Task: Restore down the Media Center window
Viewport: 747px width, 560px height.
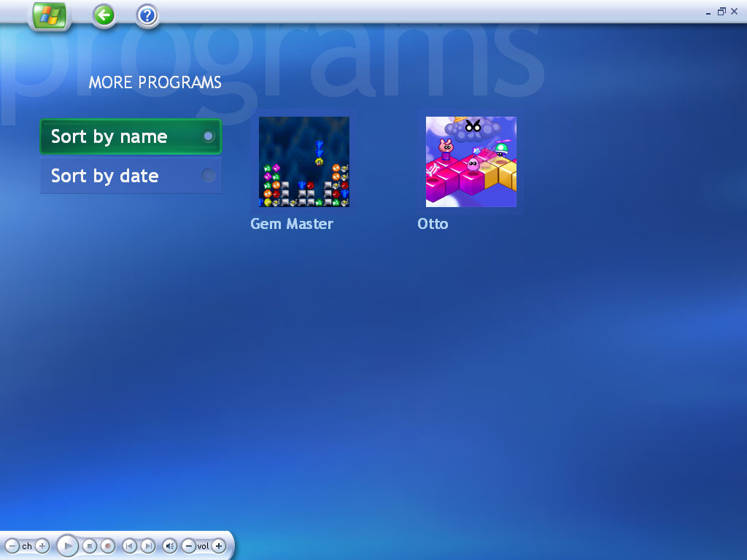Action: (x=721, y=12)
